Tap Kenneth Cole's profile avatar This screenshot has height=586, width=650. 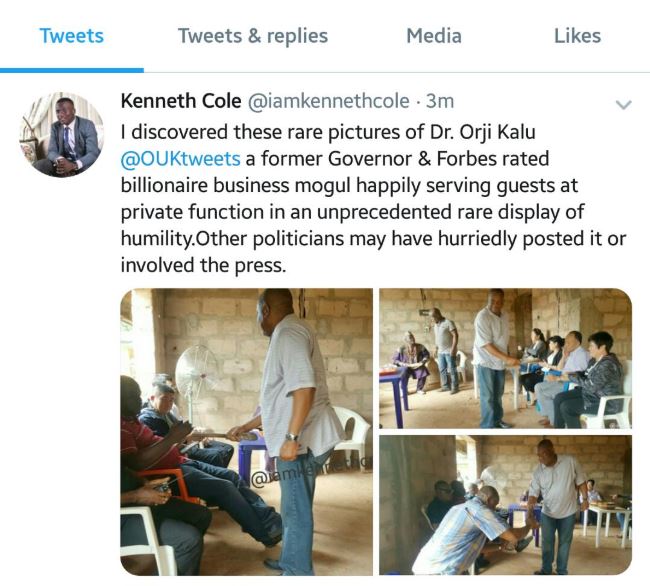click(x=62, y=135)
